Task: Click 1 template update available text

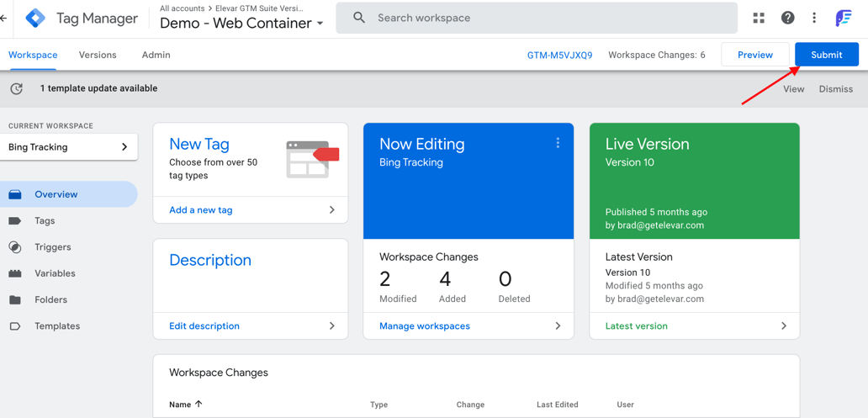Action: [x=98, y=88]
